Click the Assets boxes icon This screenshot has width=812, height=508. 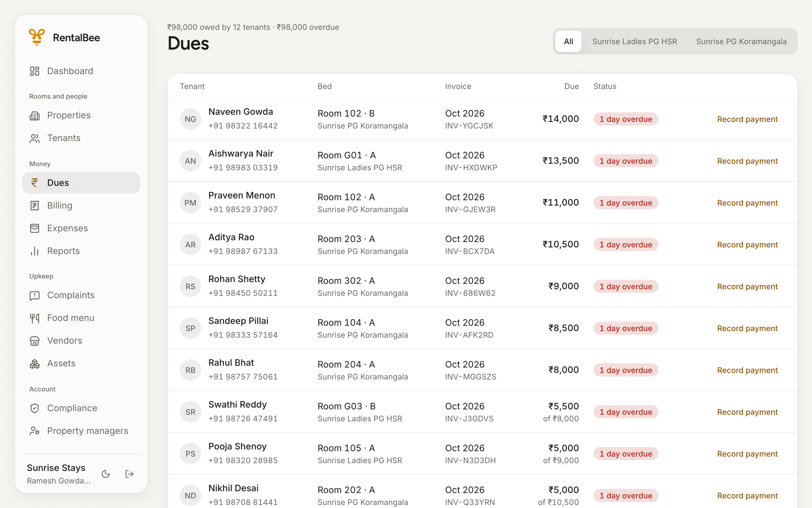35,364
